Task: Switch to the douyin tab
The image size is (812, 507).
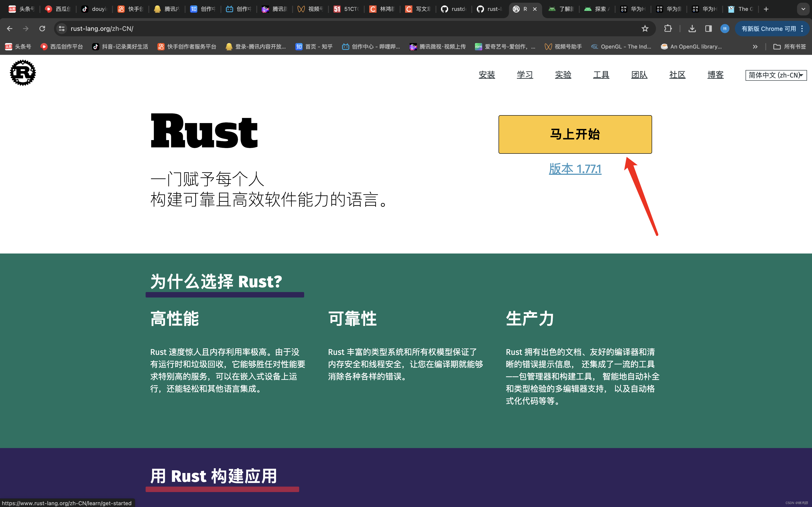Action: 94,9
